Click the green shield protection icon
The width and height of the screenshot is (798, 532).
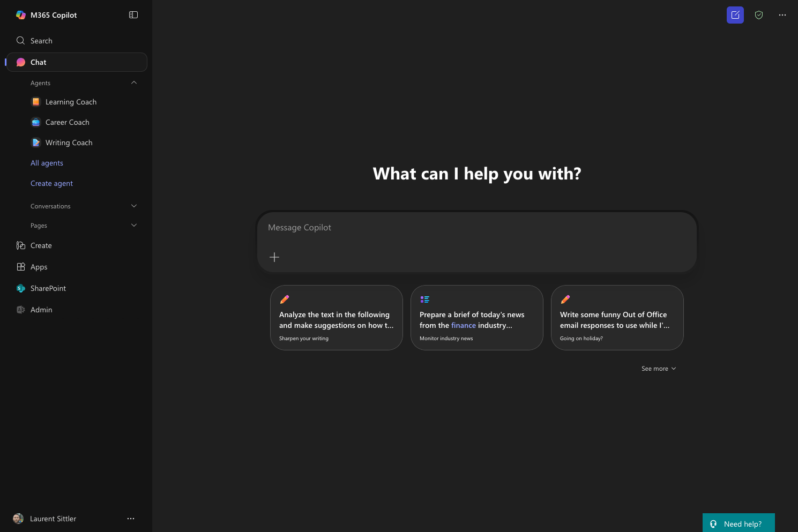click(x=759, y=15)
